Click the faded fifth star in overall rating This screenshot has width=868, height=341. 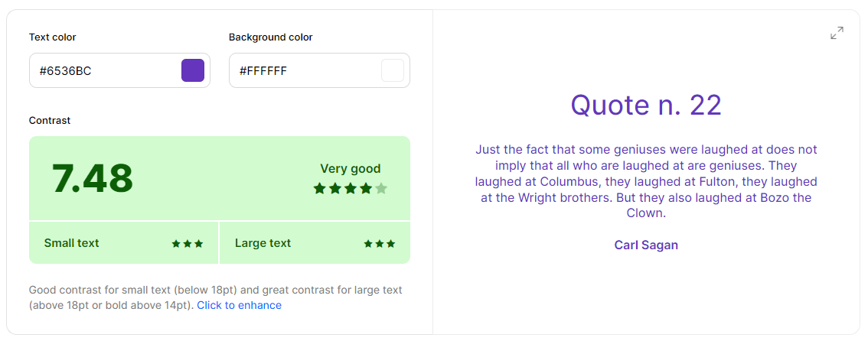pos(381,189)
